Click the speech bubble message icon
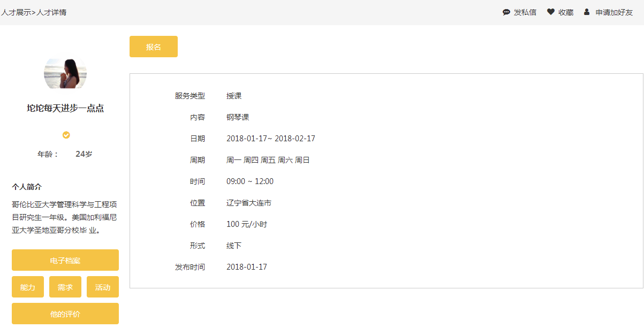The width and height of the screenshot is (644, 328). point(506,12)
